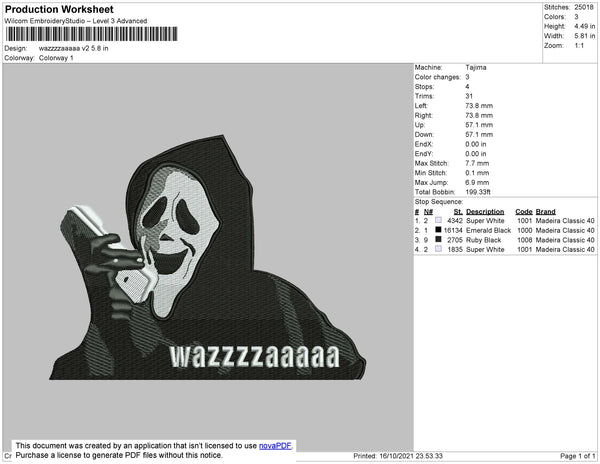Click the Super White swatch in row 4
The height and width of the screenshot is (464, 600).
[x=439, y=249]
